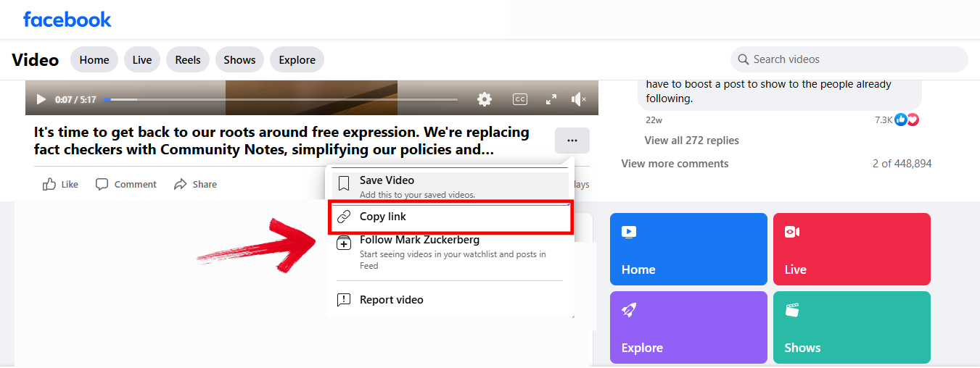
Task: Open video settings gear icon
Action: [485, 99]
